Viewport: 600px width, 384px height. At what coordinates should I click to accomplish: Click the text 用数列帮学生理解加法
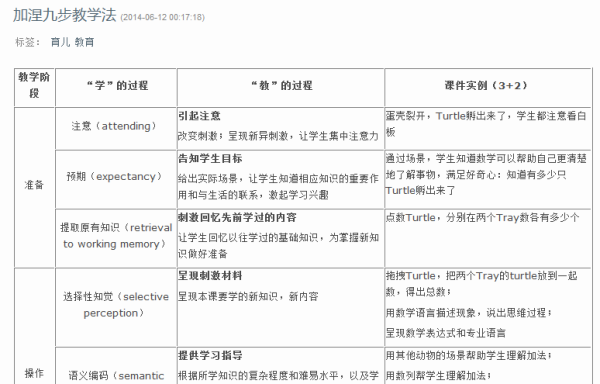(x=436, y=376)
